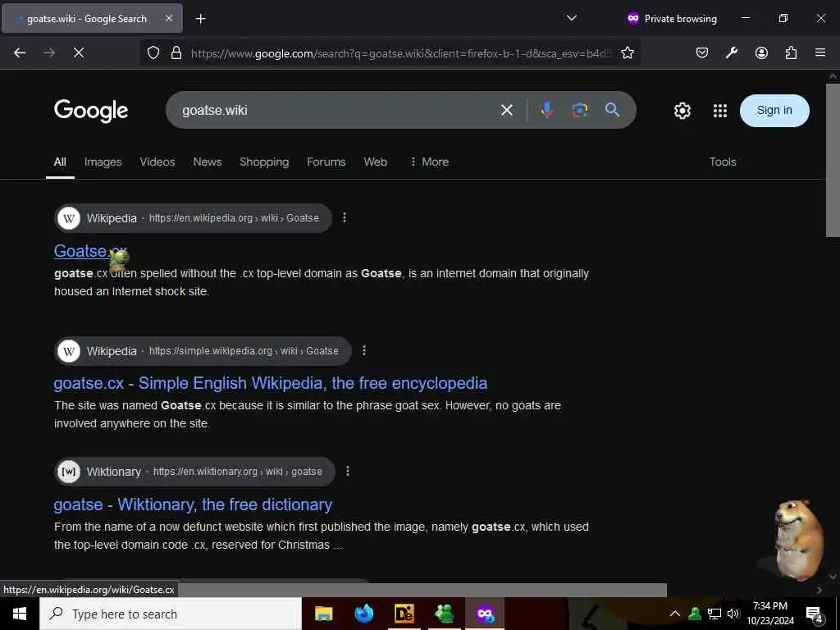Start voice search with microphone icon
This screenshot has width=840, height=630.
tap(547, 110)
